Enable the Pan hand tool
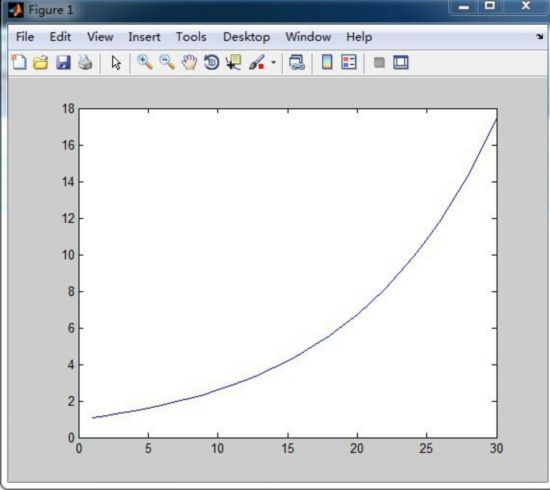The image size is (550, 490). 189,63
